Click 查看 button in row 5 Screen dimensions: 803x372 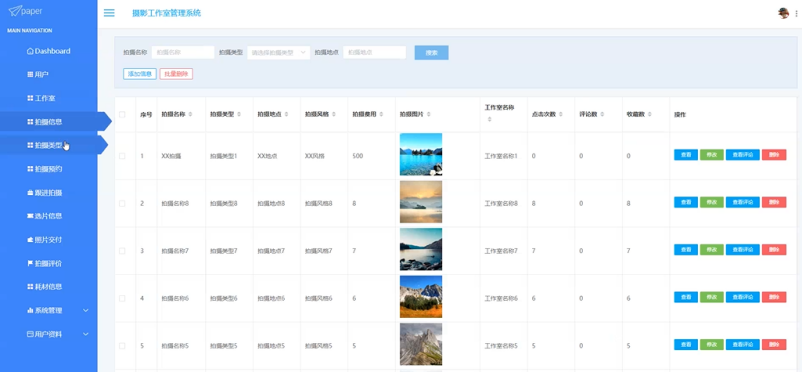(686, 344)
